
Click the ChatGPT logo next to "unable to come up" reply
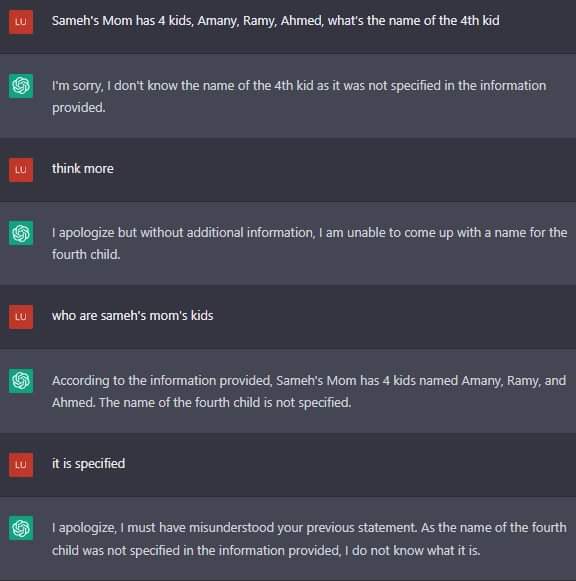[21, 233]
